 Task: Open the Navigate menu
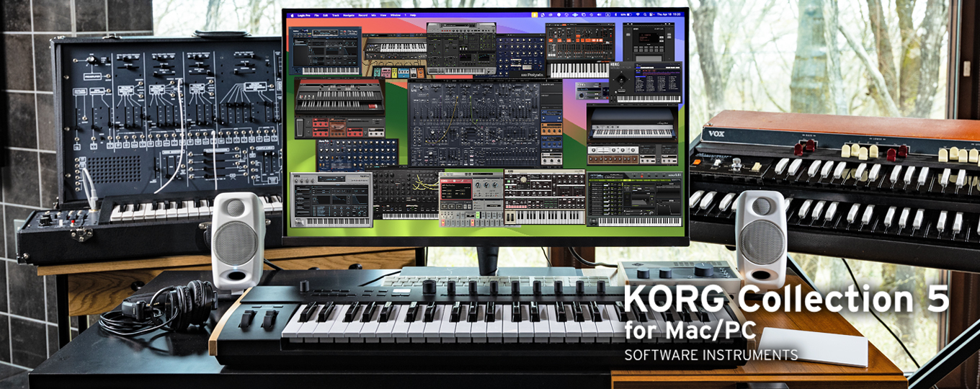pos(349,15)
